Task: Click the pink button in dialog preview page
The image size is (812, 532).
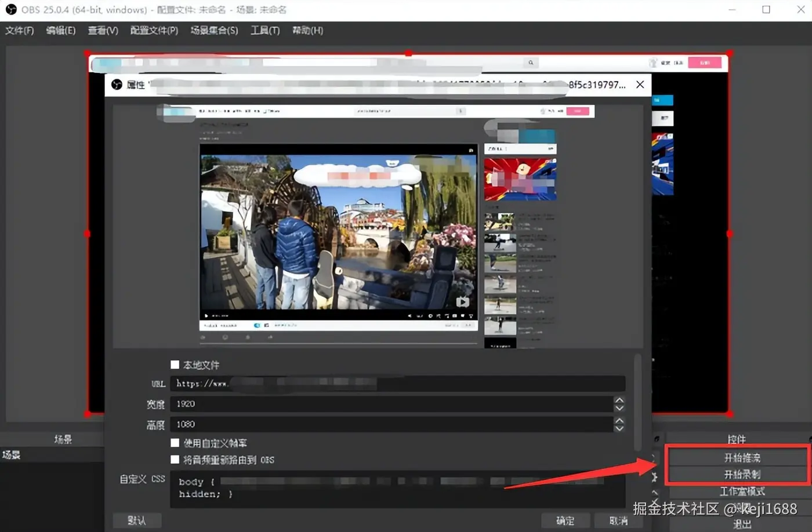Action: point(577,111)
